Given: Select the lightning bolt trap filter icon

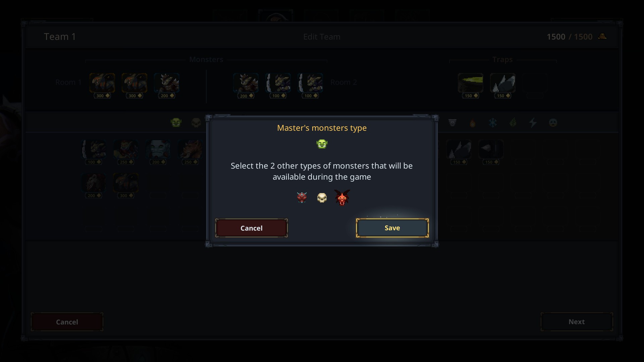Looking at the screenshot, I should pos(533,123).
